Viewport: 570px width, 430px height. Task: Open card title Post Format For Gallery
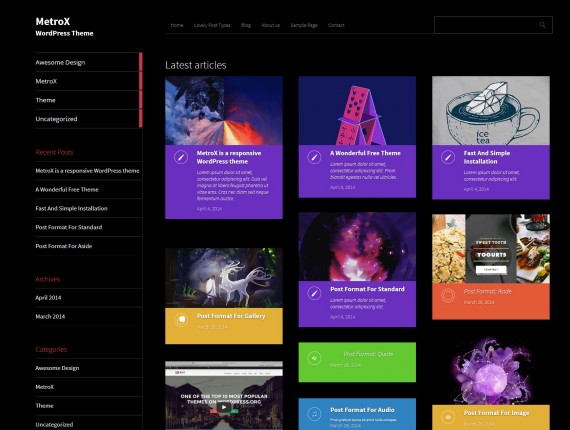[231, 316]
